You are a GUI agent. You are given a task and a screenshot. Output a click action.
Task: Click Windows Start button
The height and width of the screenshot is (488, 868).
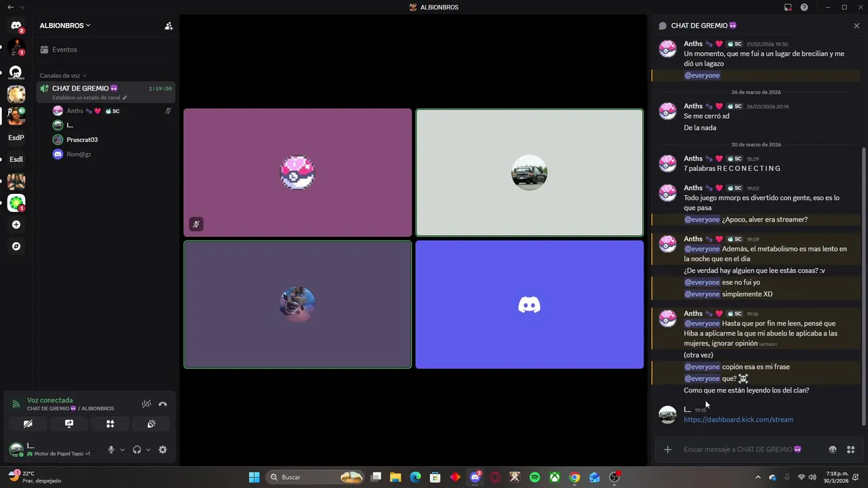254,477
